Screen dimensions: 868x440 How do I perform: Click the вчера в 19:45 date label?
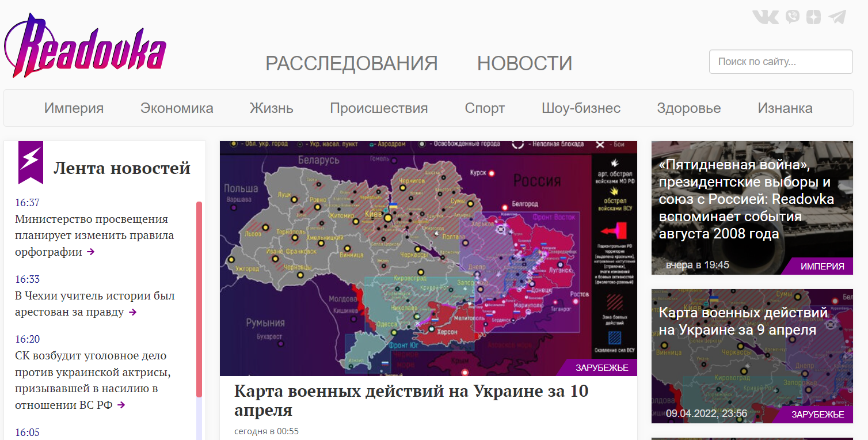[x=698, y=265]
